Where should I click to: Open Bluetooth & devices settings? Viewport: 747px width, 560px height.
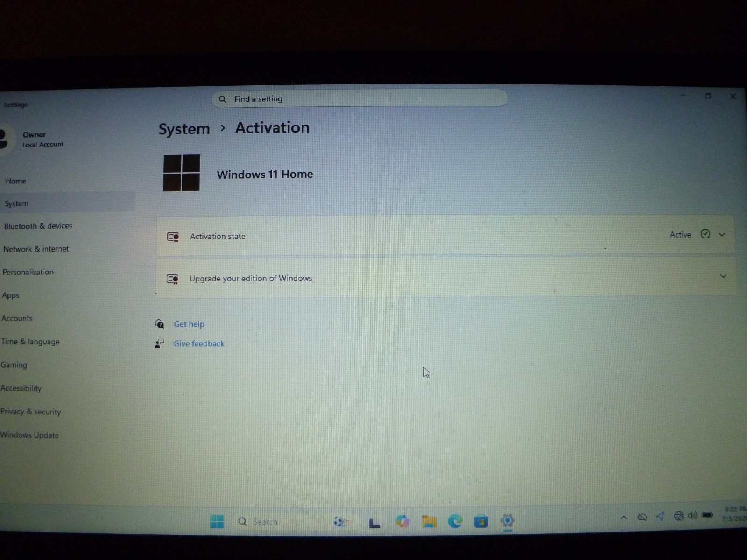point(38,226)
